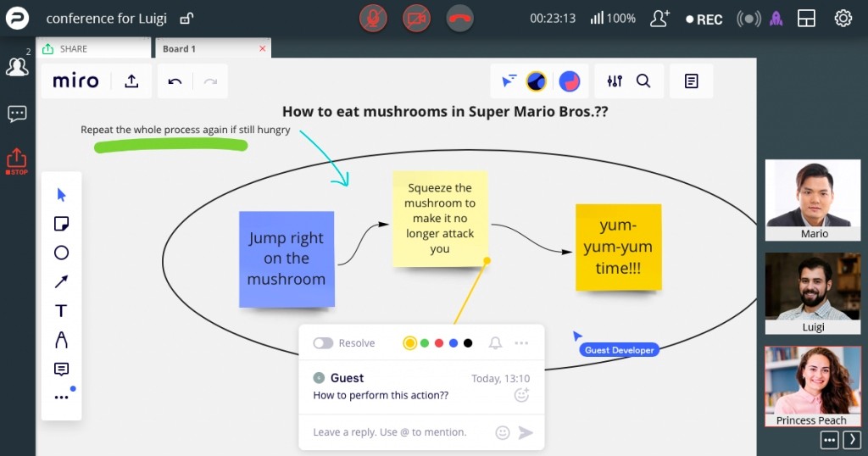Viewport: 868px width, 456px height.
Task: Search the miro board
Action: click(643, 81)
